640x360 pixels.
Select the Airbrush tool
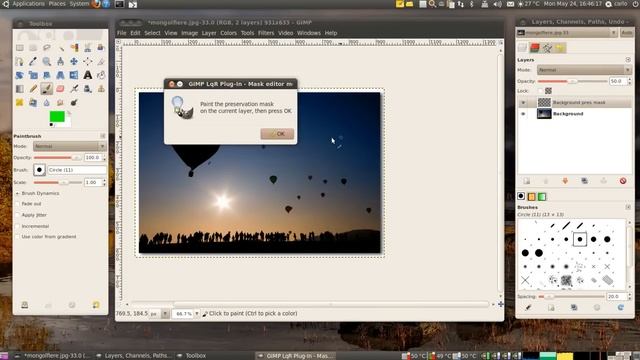[x=74, y=89]
